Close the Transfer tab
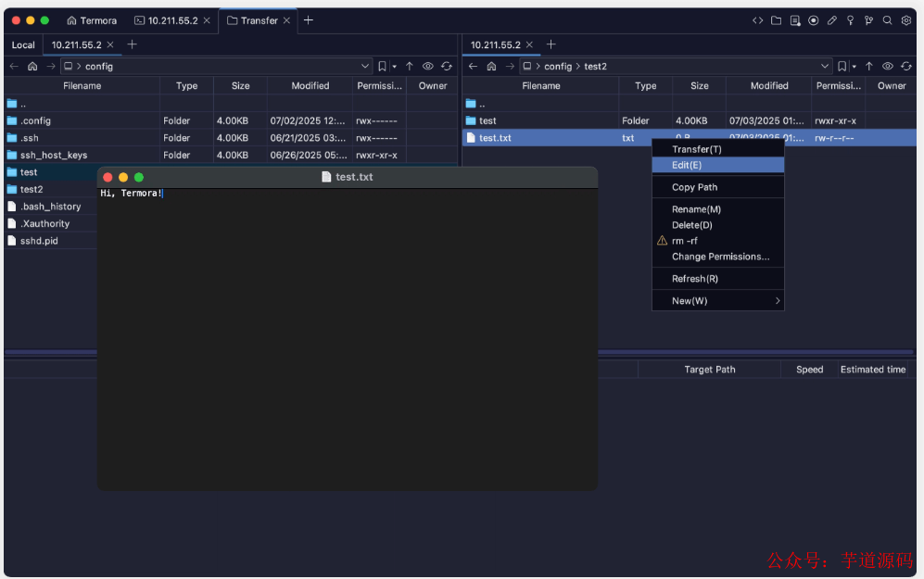 pos(286,20)
